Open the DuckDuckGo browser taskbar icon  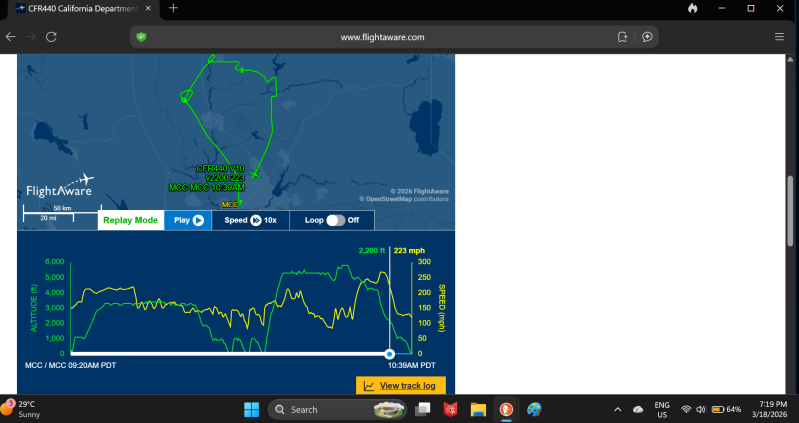pos(506,409)
